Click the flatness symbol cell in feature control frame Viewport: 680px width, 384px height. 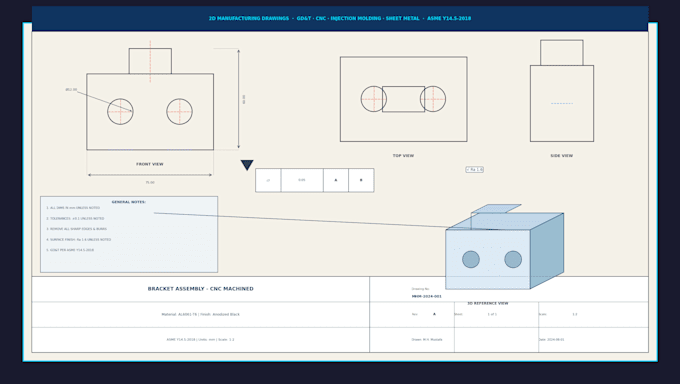coord(268,180)
